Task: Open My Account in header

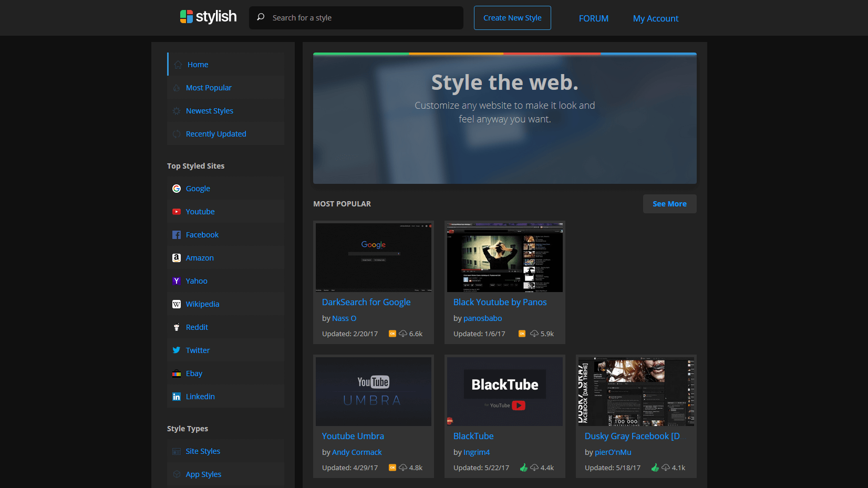Action: point(656,18)
